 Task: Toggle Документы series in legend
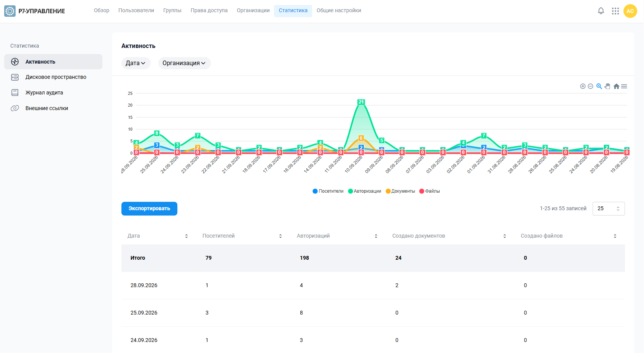click(400, 191)
